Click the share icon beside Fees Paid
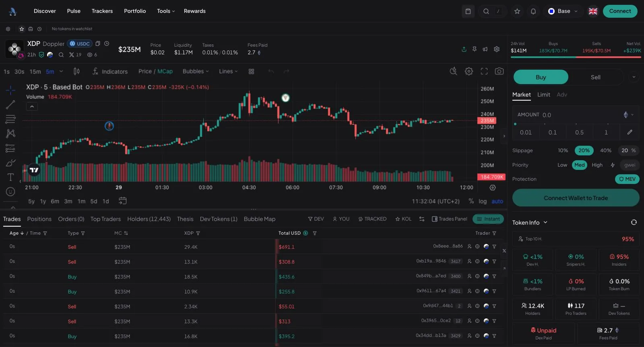 point(464,49)
